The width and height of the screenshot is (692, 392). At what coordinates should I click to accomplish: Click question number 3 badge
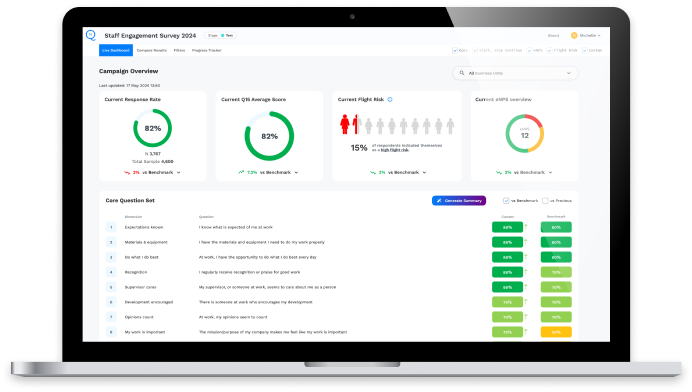(111, 257)
